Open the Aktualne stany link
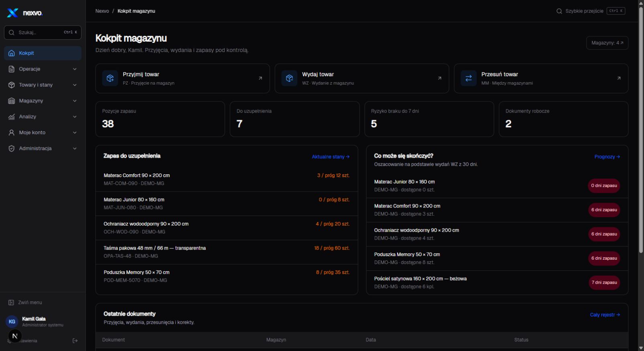This screenshot has height=351, width=644. coord(331,157)
